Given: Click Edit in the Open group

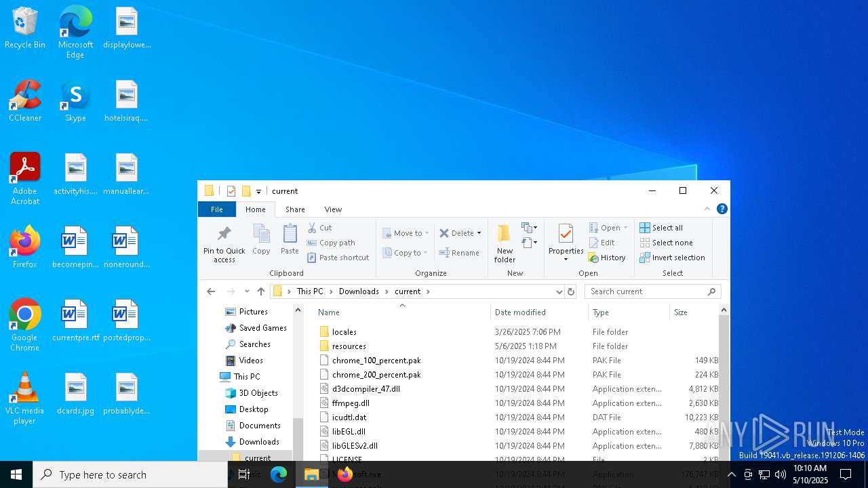Looking at the screenshot, I should pos(602,243).
